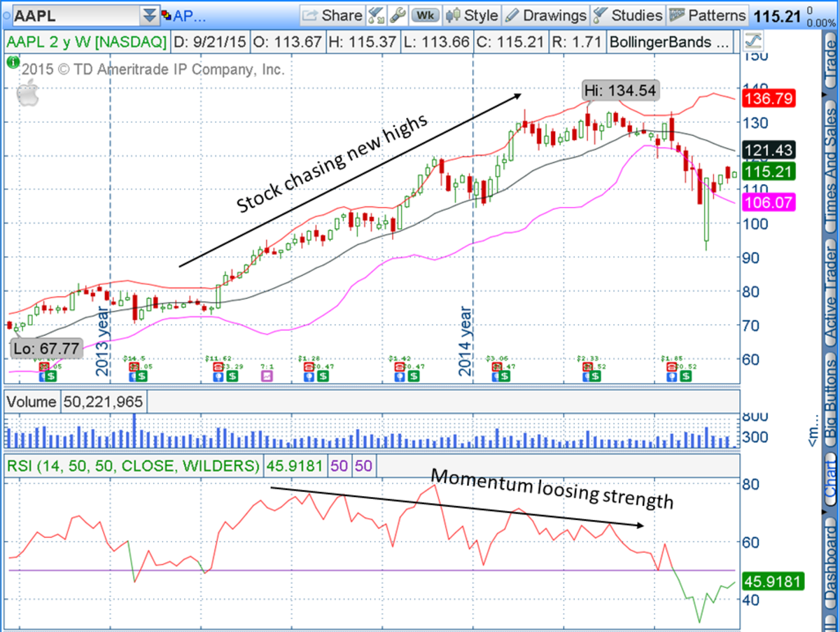This screenshot has width=840, height=632.
Task: Click the AAPL 2 y W [NASDAQ] label
Action: (86, 42)
